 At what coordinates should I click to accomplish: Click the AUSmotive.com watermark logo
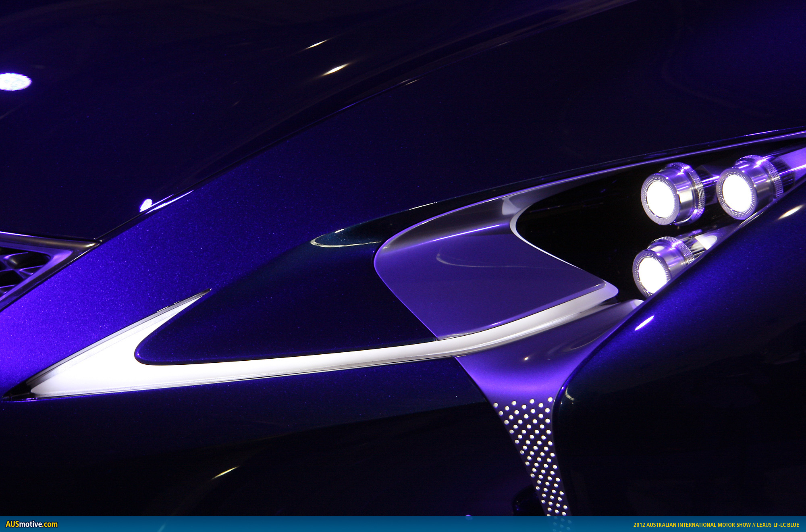point(31,524)
